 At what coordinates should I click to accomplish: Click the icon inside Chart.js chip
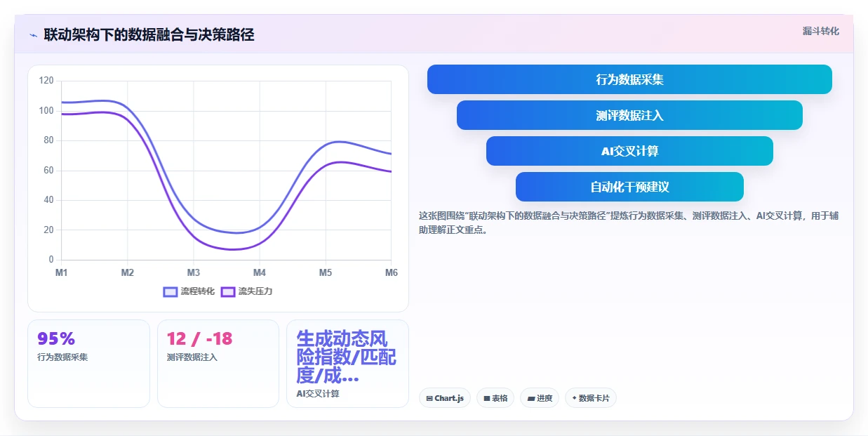[x=429, y=398]
